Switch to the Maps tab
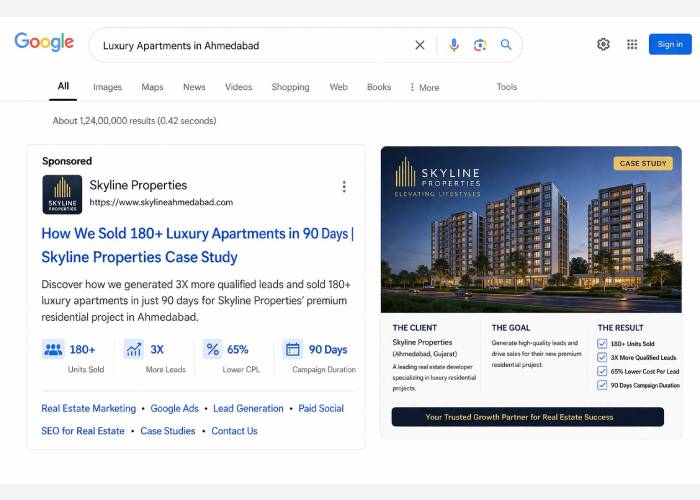700x500 pixels. click(152, 87)
